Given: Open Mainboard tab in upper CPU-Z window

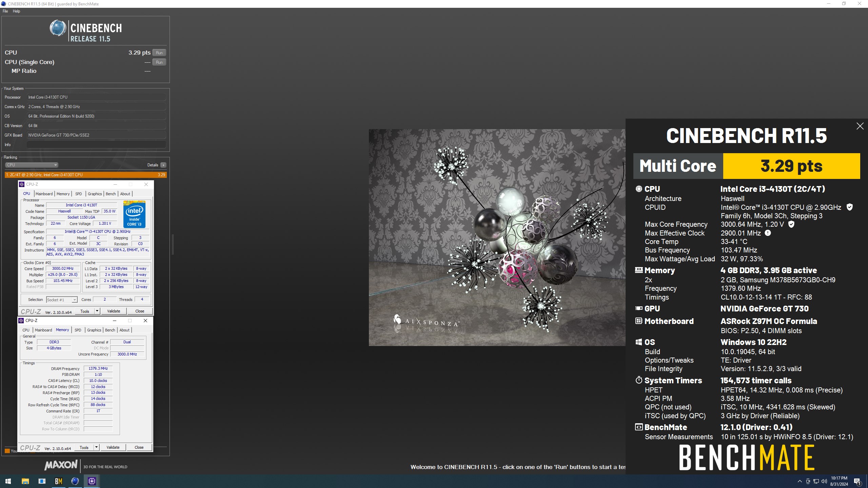Looking at the screenshot, I should coord(44,194).
